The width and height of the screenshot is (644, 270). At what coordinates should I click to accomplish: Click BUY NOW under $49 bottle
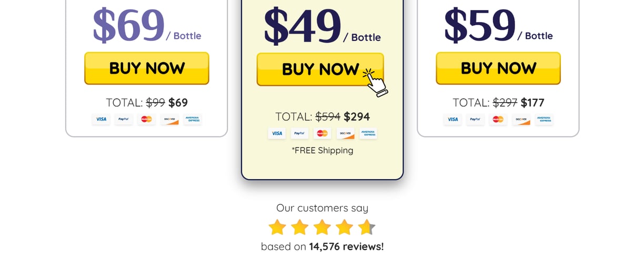pyautogui.click(x=320, y=69)
